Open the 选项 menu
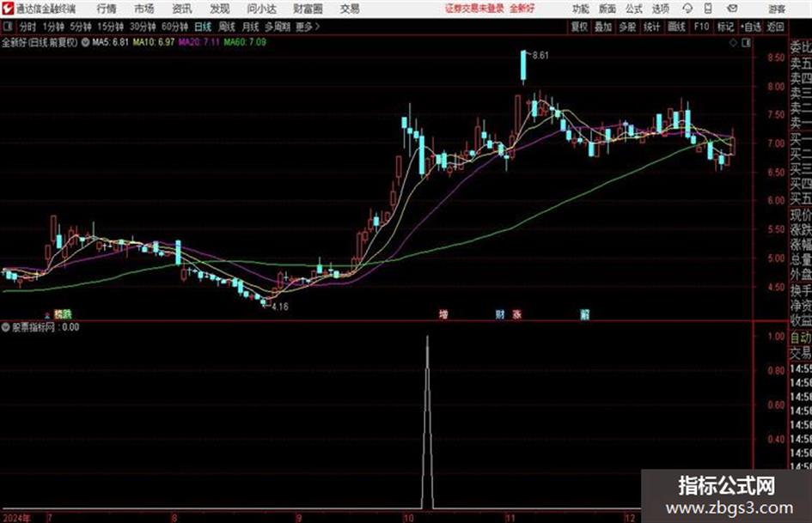The width and height of the screenshot is (812, 523). (661, 9)
